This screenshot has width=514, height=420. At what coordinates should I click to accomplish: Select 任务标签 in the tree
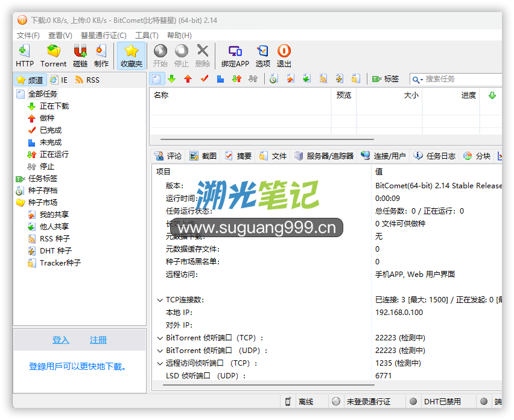pyautogui.click(x=43, y=179)
